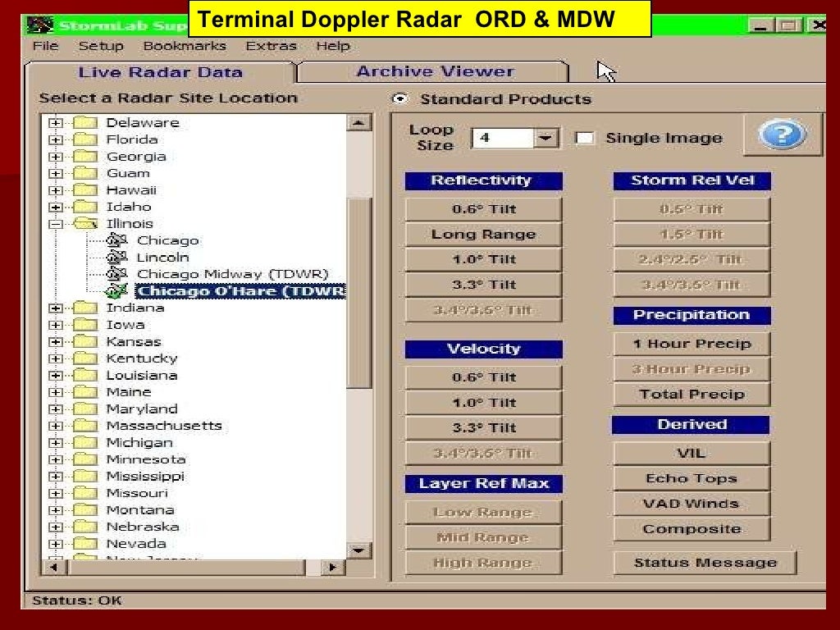This screenshot has width=840, height=630.
Task: Click Reflectivity 0.6° Tilt button
Action: [x=483, y=209]
